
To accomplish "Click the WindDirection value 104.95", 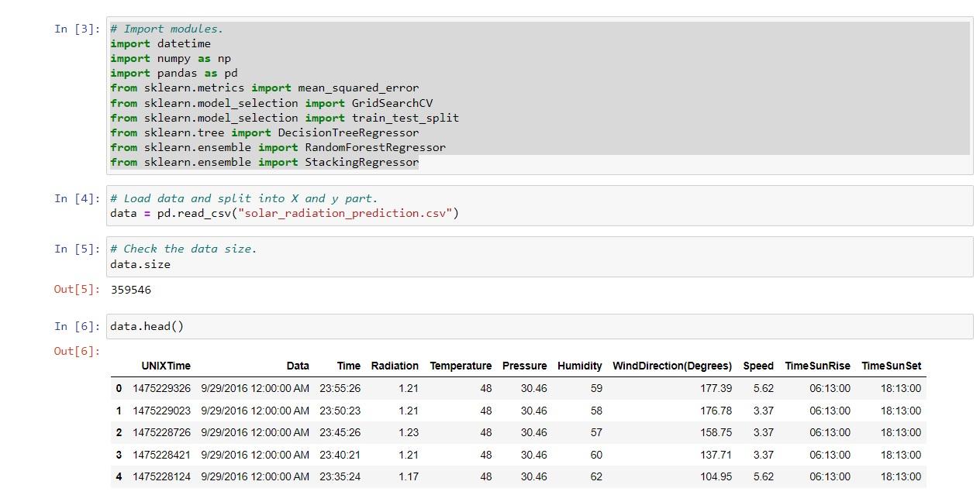I will [x=716, y=476].
